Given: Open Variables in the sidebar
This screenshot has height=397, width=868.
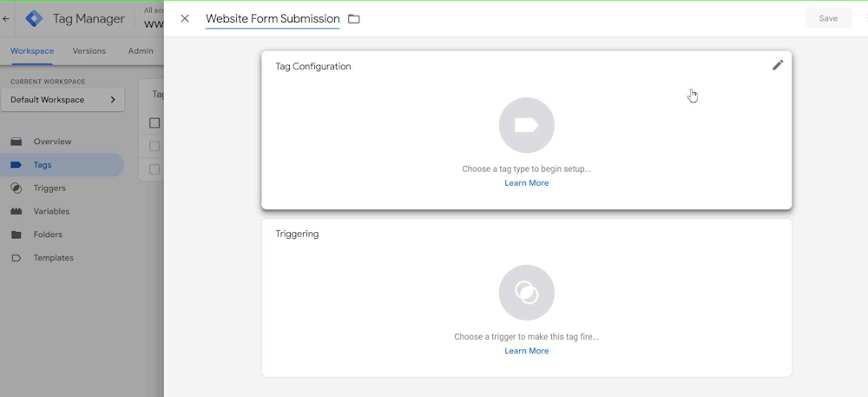Looking at the screenshot, I should (x=51, y=211).
